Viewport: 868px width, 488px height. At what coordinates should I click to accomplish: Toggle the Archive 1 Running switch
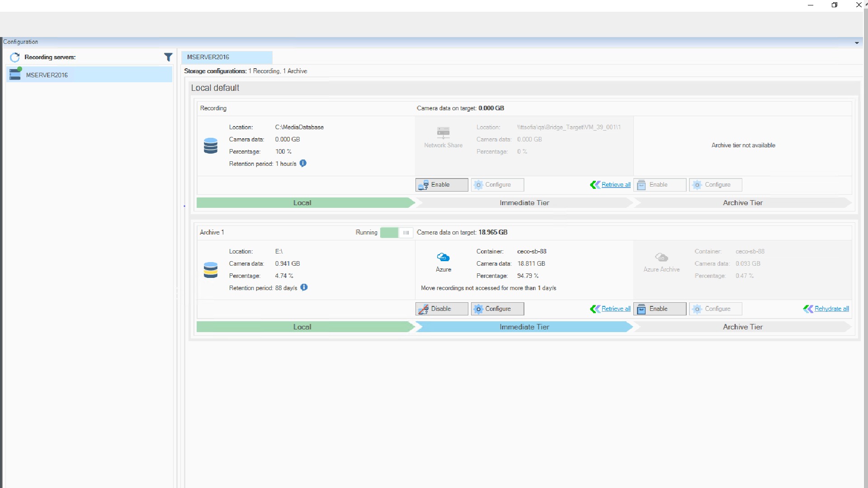point(396,233)
